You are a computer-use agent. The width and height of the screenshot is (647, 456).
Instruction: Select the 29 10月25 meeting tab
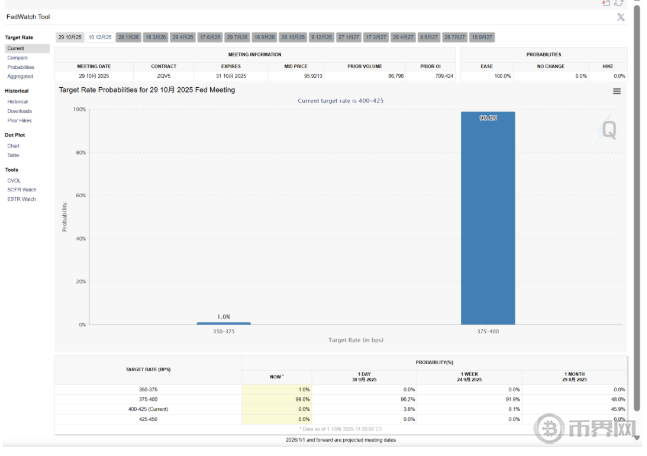pyautogui.click(x=69, y=37)
